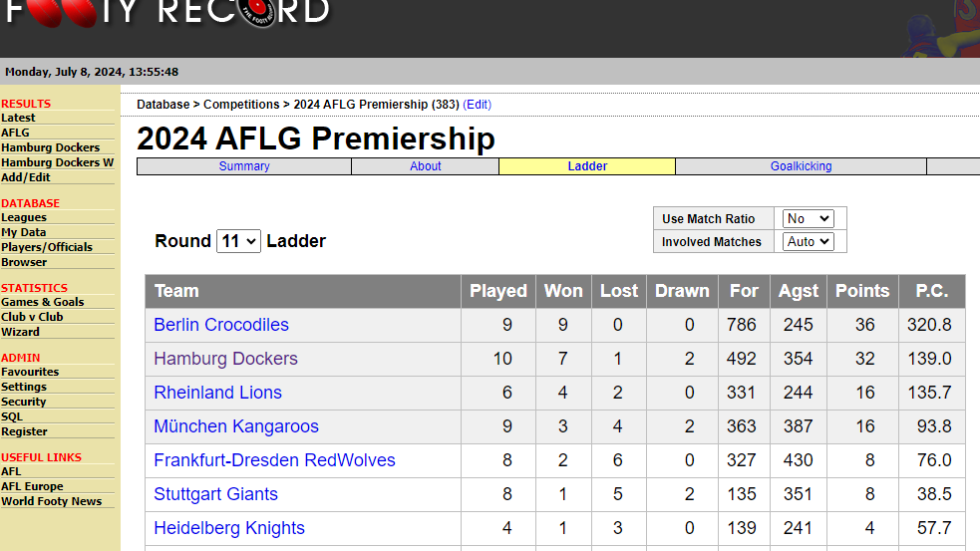The height and width of the screenshot is (551, 980).
Task: Open Heidelberg Knights team link
Action: (229, 528)
